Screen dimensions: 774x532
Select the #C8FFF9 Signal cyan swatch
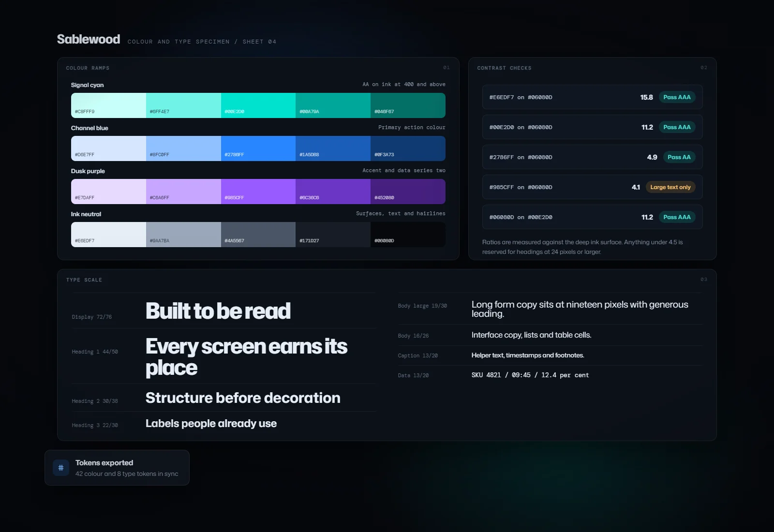108,105
